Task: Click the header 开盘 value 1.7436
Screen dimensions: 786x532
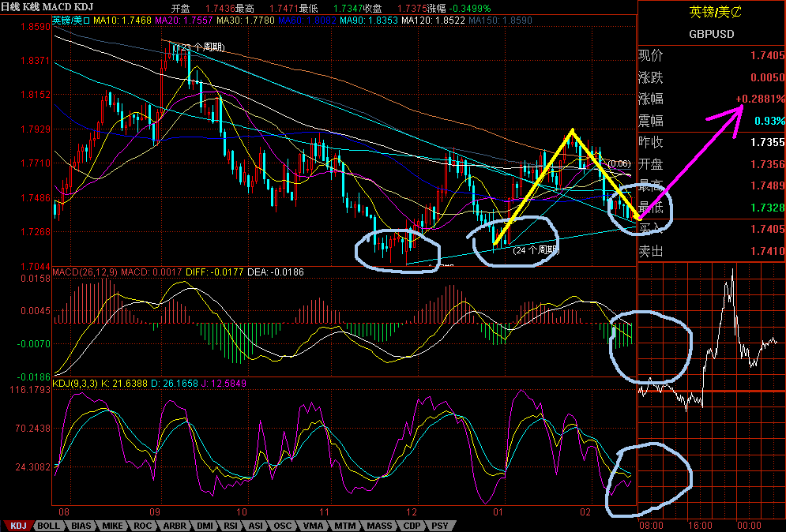Action: [220, 9]
